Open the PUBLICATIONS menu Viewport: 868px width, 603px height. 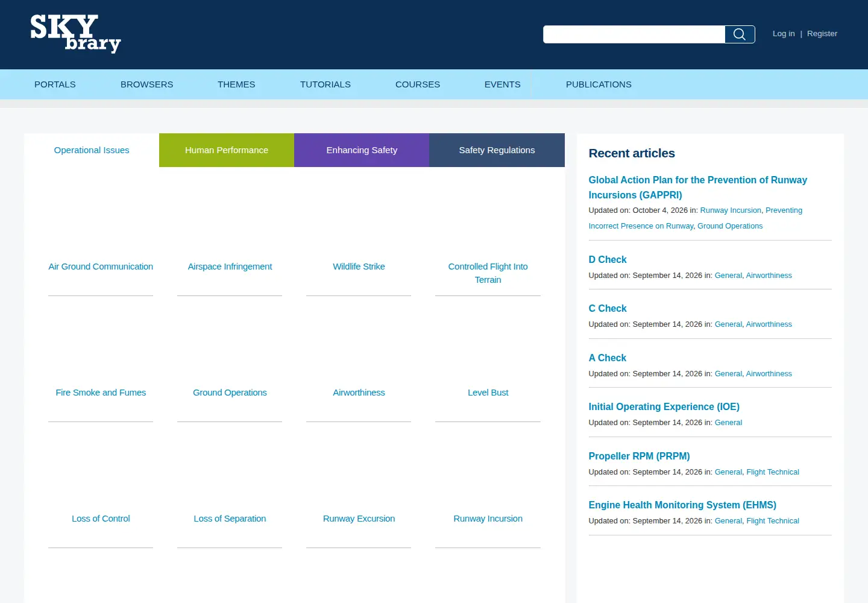point(599,84)
